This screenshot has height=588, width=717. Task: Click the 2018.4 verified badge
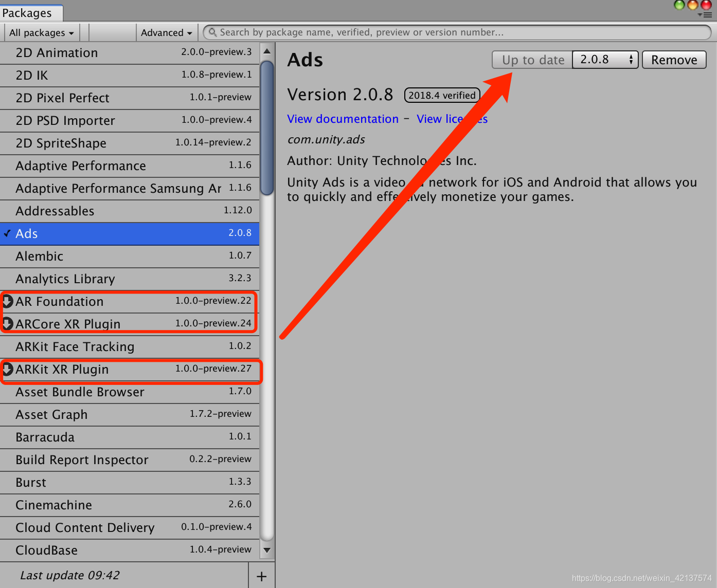[442, 95]
